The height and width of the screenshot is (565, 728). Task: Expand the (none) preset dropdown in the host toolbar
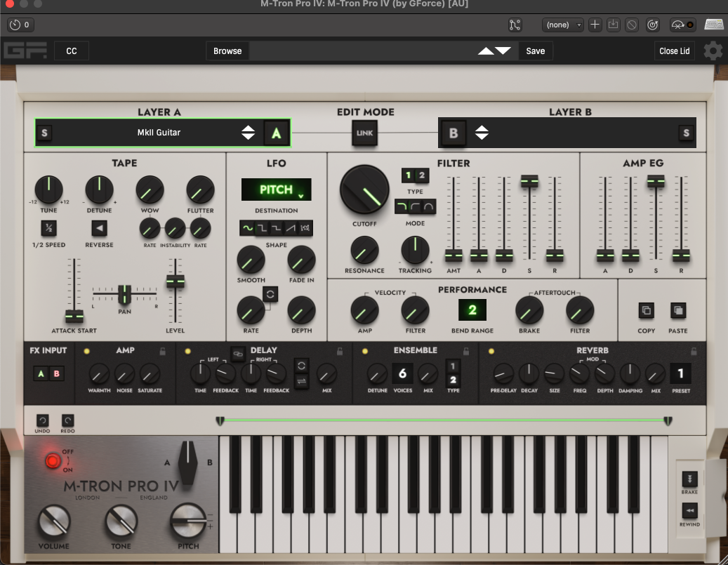coord(563,25)
